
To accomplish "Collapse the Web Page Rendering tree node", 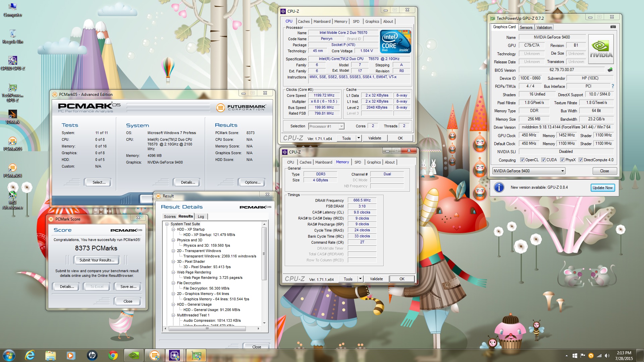I will point(173,272).
